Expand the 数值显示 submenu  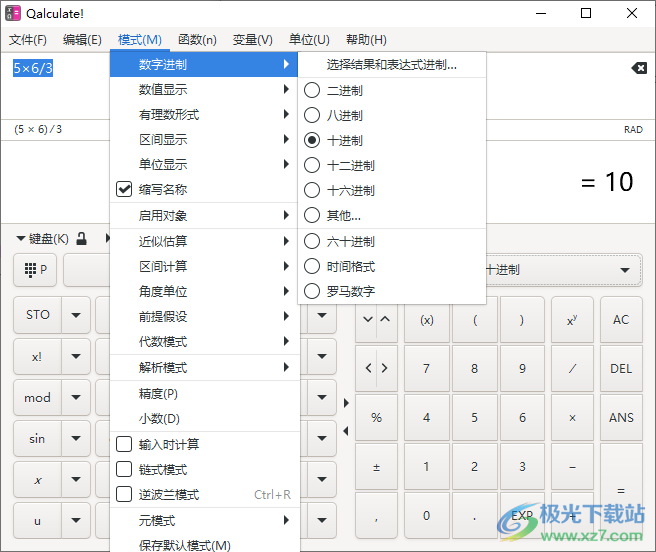point(205,89)
